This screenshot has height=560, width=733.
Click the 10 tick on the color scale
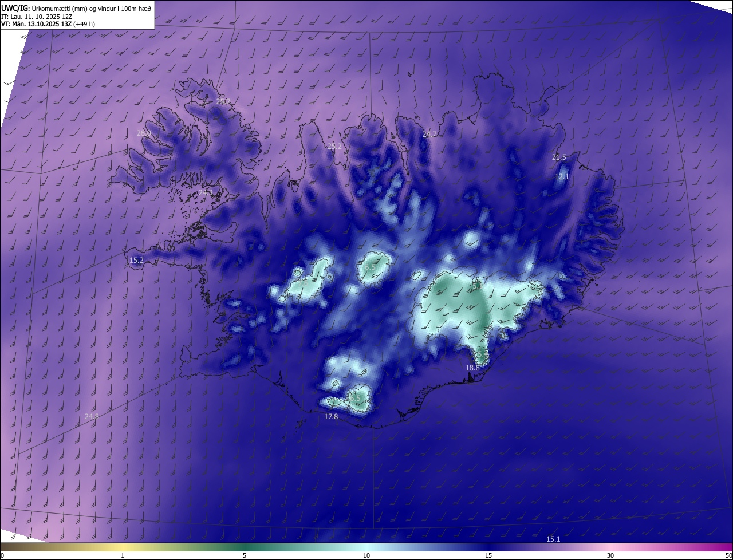click(366, 555)
